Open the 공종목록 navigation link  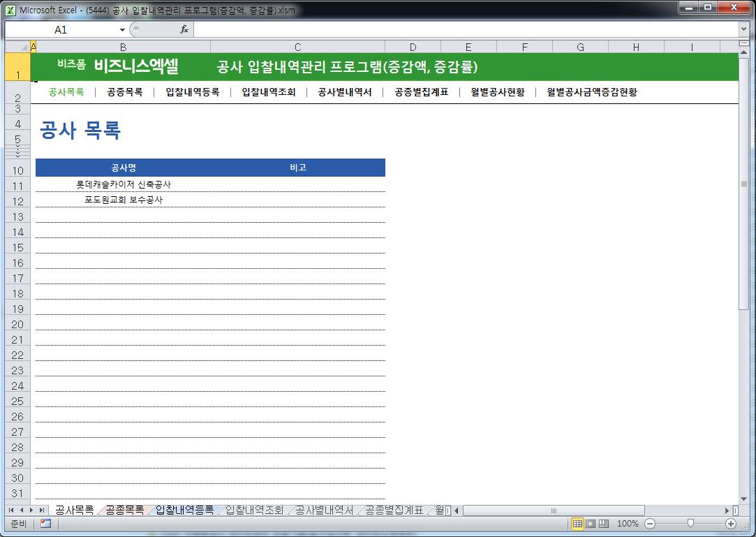tap(125, 91)
